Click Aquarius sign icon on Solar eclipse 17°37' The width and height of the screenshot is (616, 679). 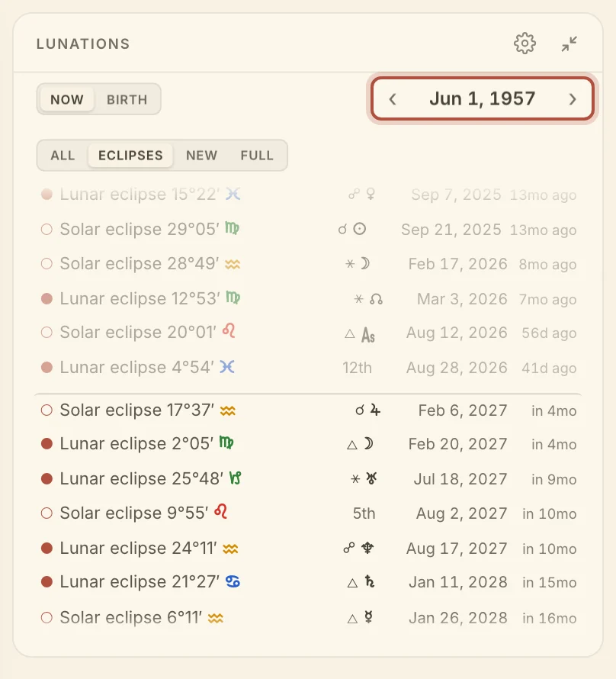click(x=228, y=410)
